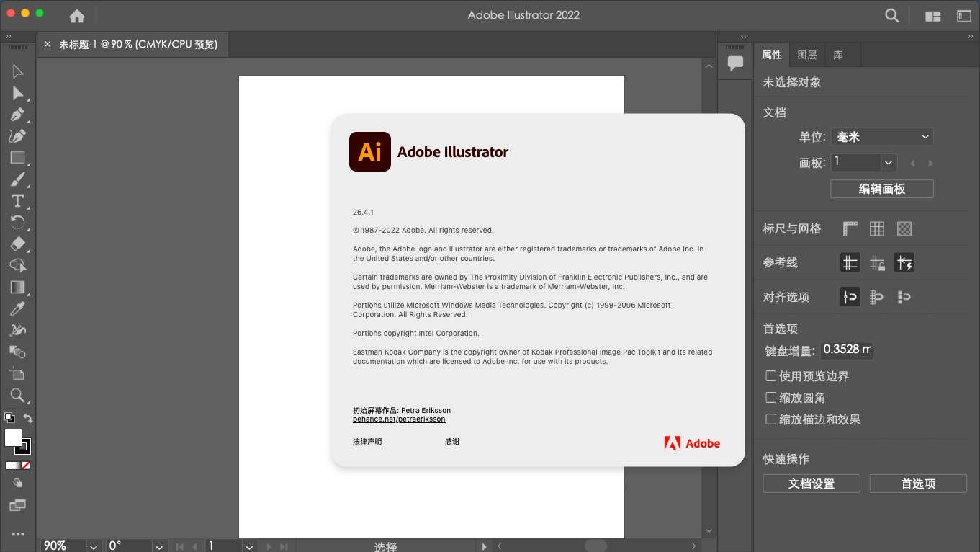Toggle show guides button
980x552 pixels.
(x=850, y=262)
